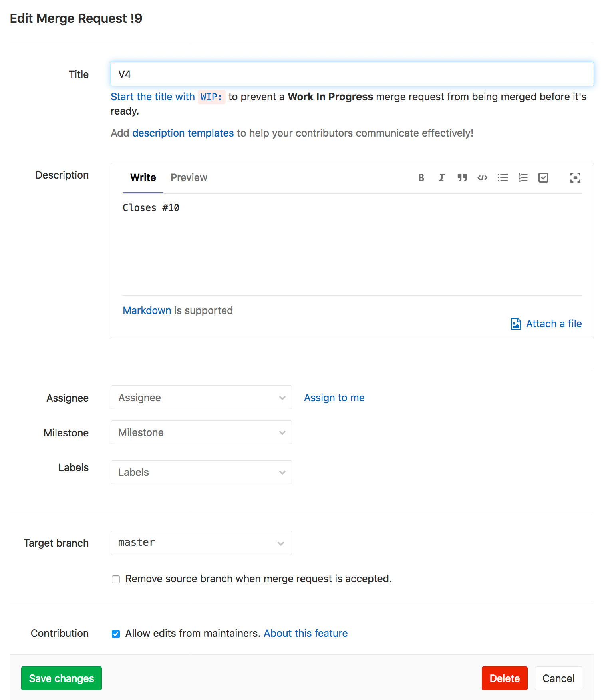Uncheck Allow edits from maintainers

(116, 634)
